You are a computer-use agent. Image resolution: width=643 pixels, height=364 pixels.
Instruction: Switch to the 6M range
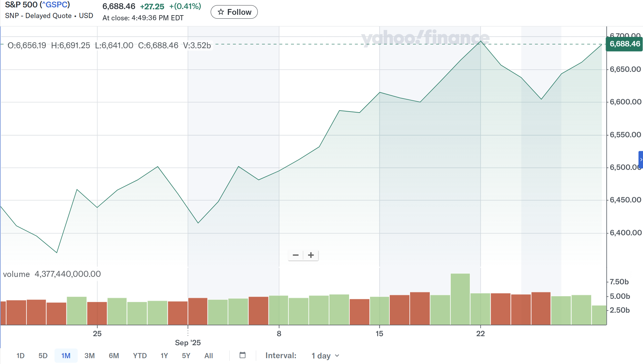pyautogui.click(x=114, y=356)
